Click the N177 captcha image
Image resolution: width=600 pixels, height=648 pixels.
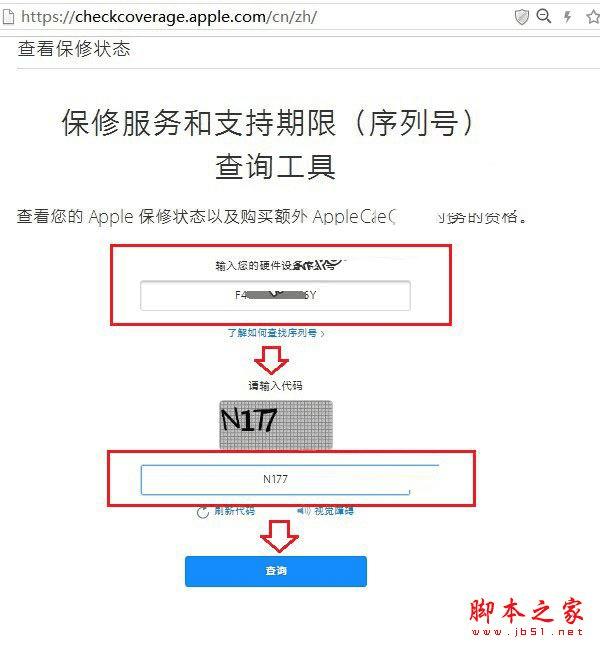276,424
